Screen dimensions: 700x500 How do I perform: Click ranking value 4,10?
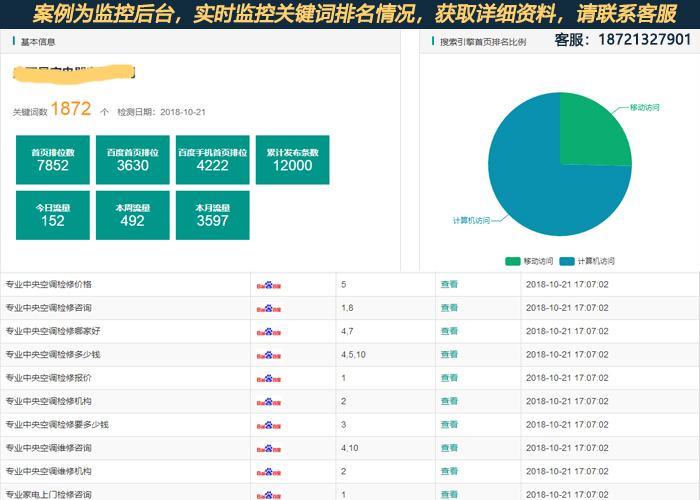(350, 448)
